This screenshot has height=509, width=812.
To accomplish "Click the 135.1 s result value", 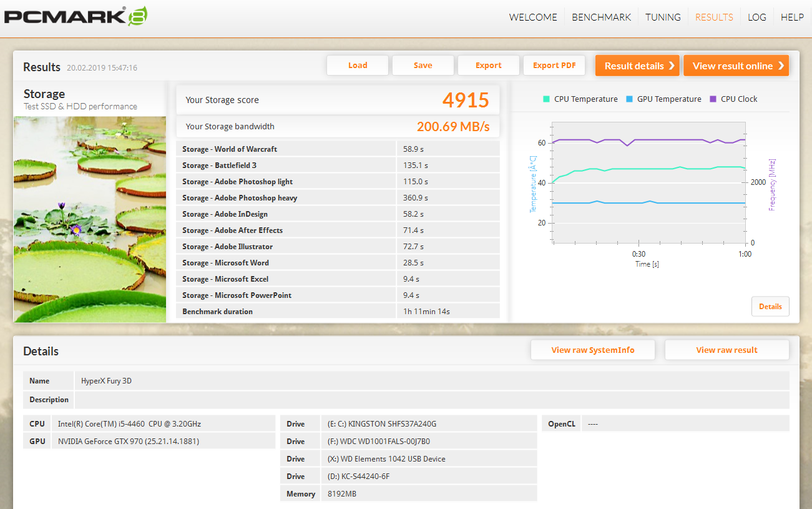I will (x=416, y=166).
